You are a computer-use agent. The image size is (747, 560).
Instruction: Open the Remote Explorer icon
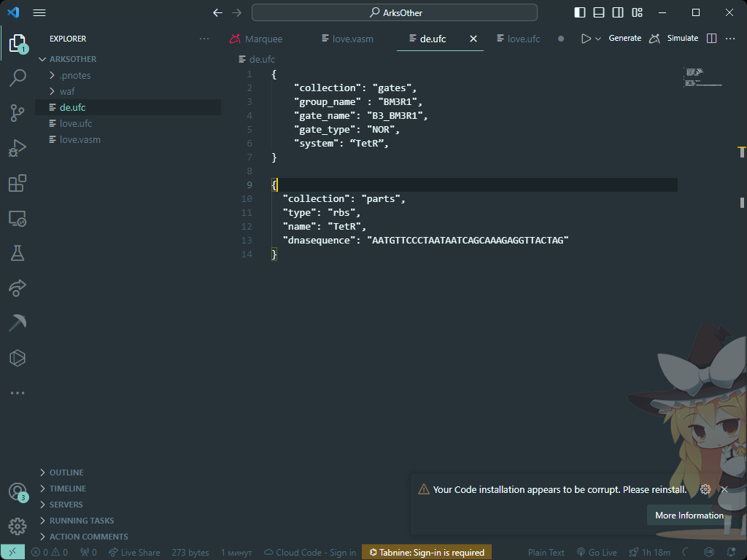tap(18, 219)
